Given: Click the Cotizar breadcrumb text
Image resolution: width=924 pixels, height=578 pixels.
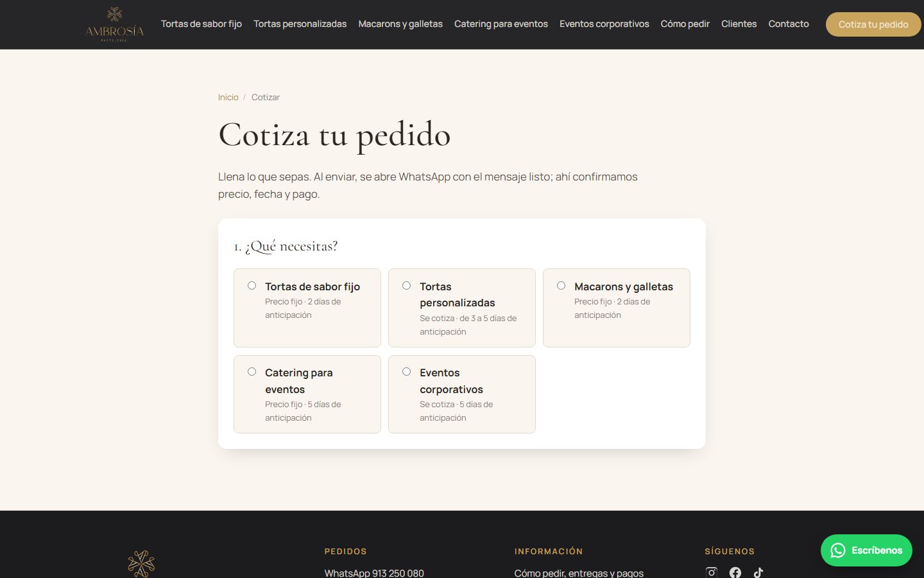Looking at the screenshot, I should tap(266, 98).
